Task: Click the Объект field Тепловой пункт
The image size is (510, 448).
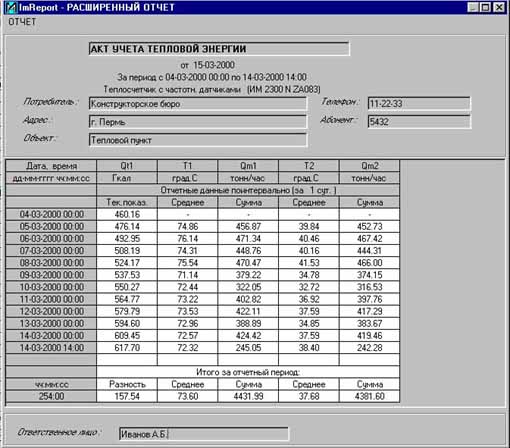Action: coord(198,140)
